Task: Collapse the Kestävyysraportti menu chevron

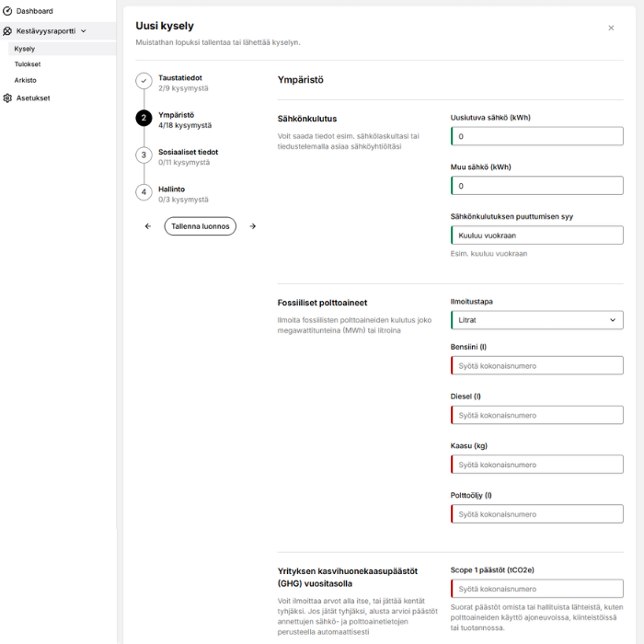Action: [x=84, y=31]
